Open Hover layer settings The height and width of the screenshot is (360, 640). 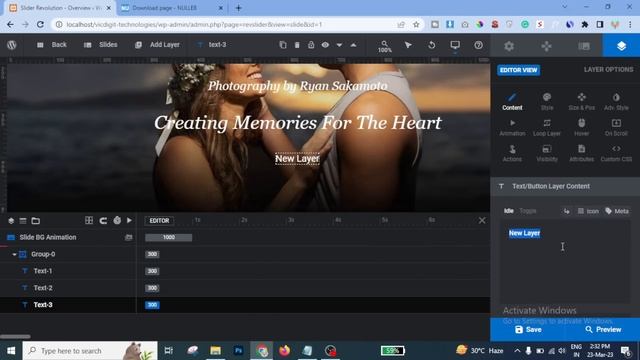tap(582, 127)
